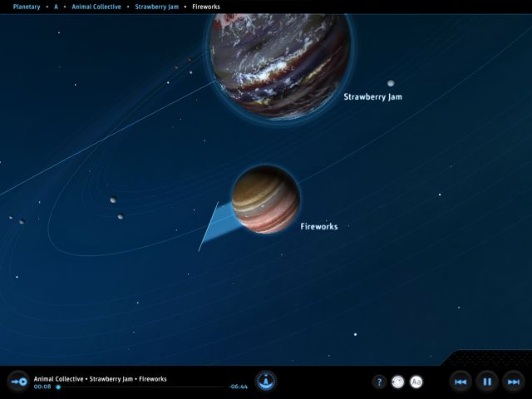The image size is (532, 399).
Task: Select the Fireworks track planet
Action: 266,199
